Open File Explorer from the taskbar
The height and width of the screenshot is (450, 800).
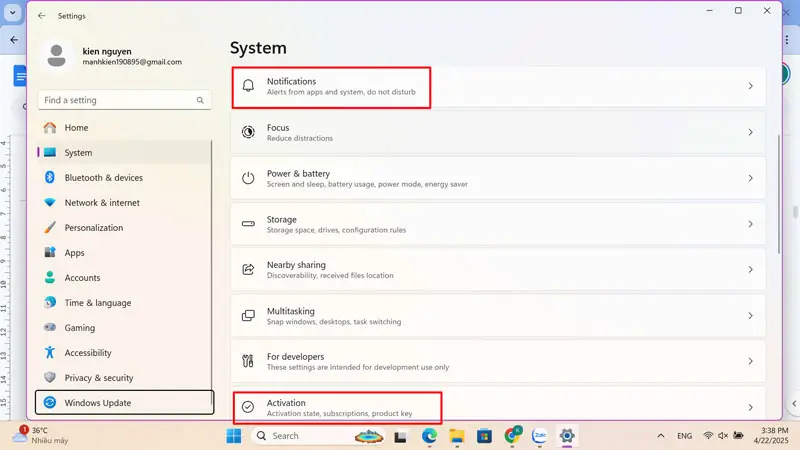457,436
